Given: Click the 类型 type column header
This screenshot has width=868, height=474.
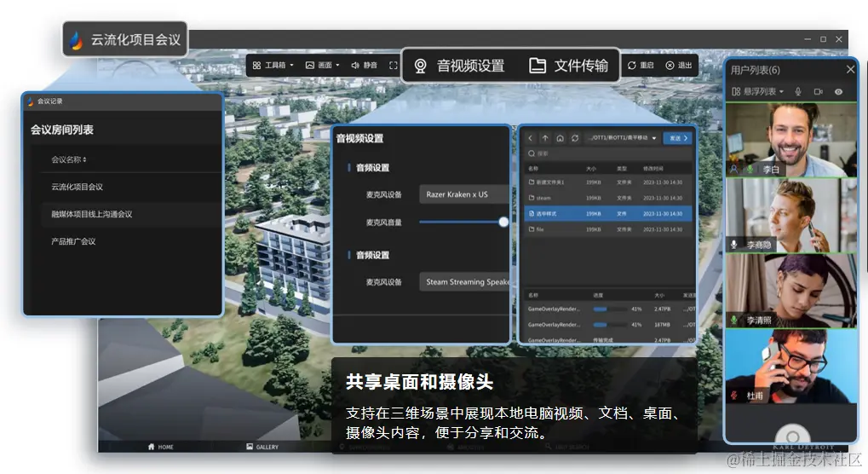Looking at the screenshot, I should [622, 168].
